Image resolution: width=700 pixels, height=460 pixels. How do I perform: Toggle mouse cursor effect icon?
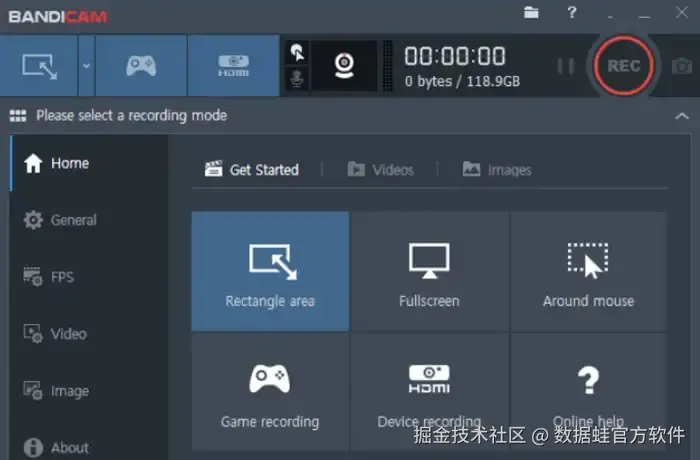coord(297,52)
